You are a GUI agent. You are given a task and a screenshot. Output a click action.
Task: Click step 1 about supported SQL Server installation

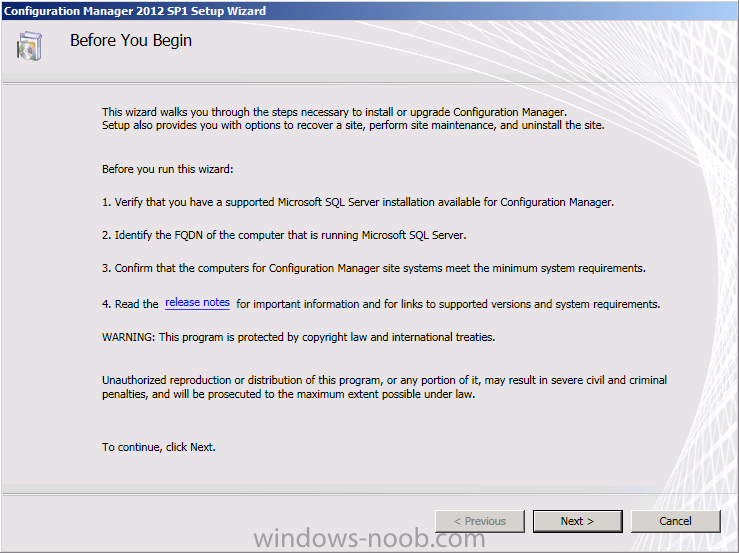coord(358,202)
